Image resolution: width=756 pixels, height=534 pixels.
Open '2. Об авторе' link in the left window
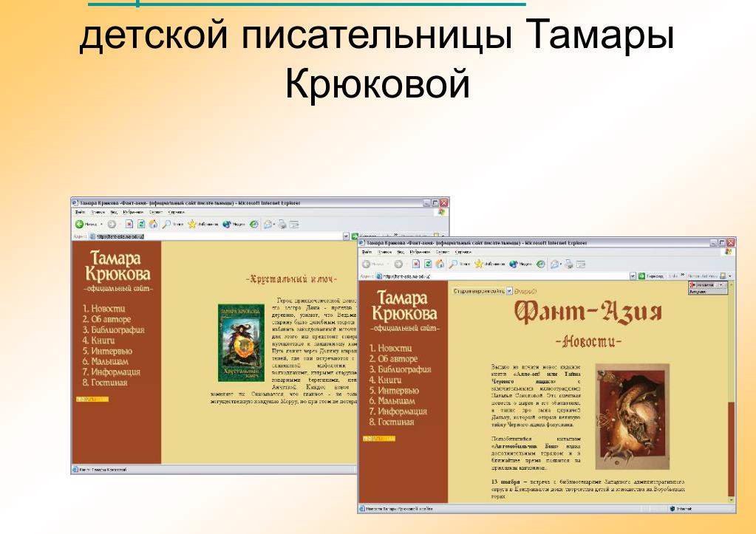click(x=106, y=319)
